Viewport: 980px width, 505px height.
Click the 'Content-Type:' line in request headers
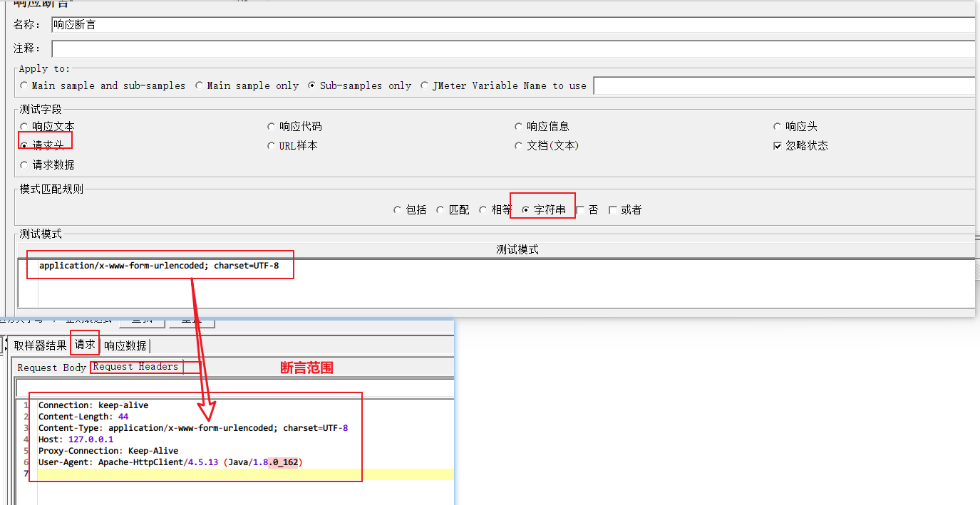click(x=193, y=428)
